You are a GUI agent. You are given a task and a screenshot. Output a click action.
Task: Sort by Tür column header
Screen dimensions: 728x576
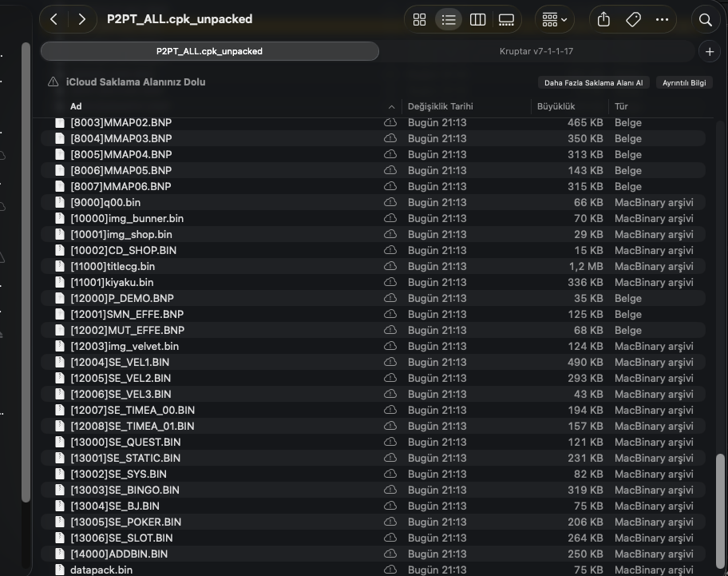coord(621,106)
